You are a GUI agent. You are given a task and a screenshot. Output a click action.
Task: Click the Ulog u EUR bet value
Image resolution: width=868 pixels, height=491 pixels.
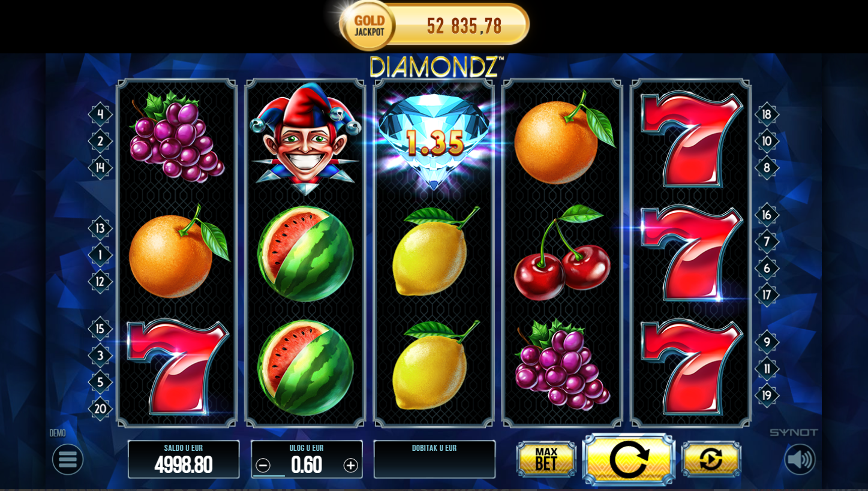(x=307, y=465)
